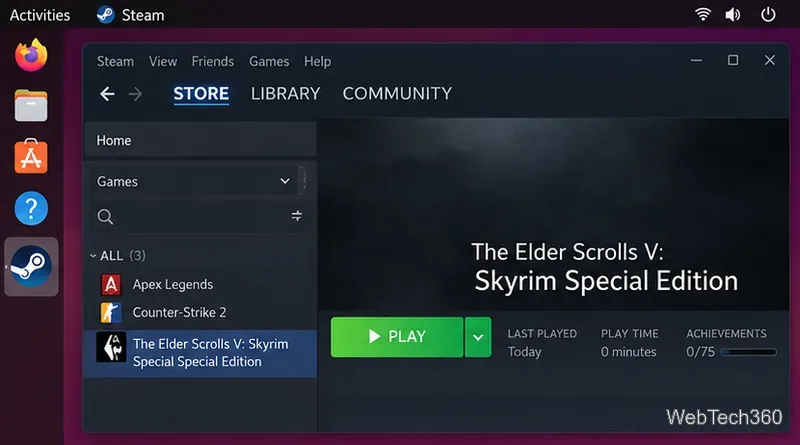The image size is (800, 445).
Task: Click the Counter-Strike 2 game icon
Action: 111,312
